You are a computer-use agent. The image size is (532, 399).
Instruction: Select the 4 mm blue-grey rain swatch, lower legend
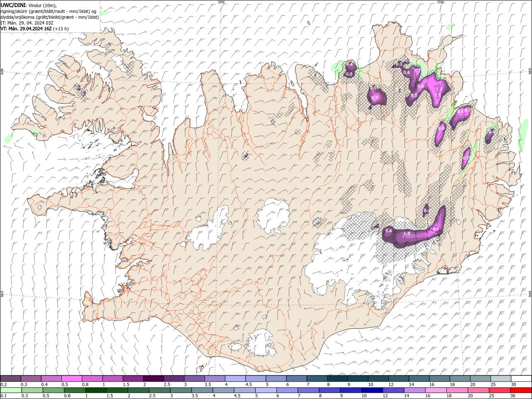click(223, 390)
